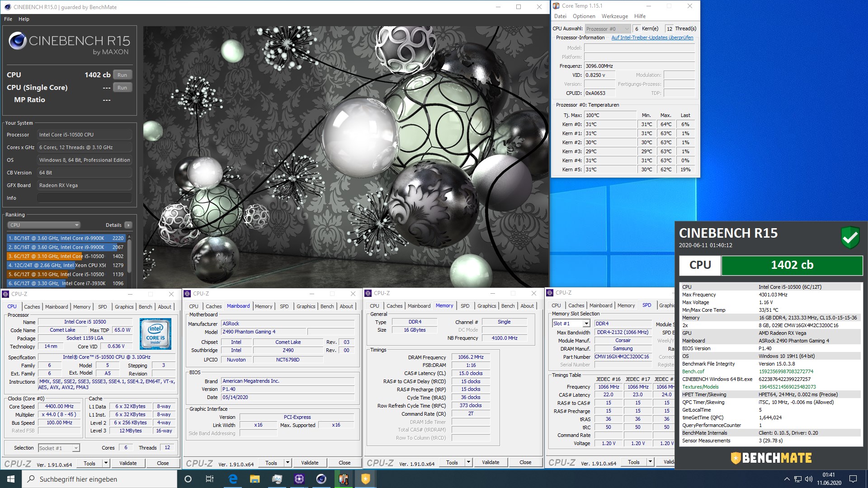Click the Windows taskbar search box
This screenshot has height=488, width=868.
point(99,479)
